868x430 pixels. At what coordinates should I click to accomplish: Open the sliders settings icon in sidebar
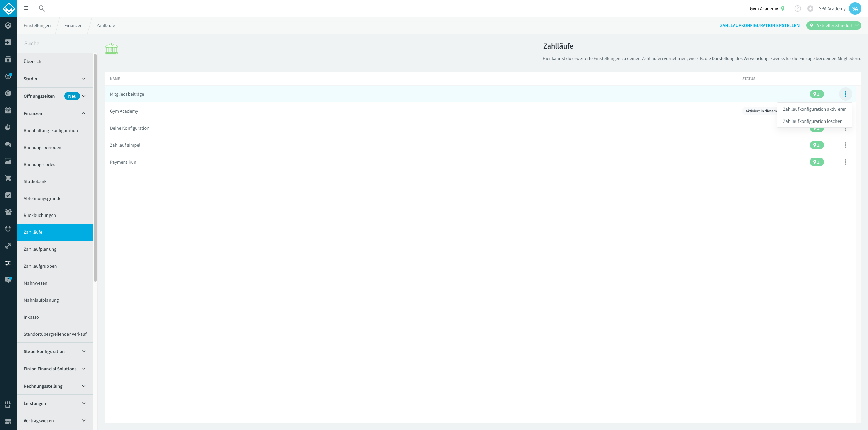[x=8, y=263]
